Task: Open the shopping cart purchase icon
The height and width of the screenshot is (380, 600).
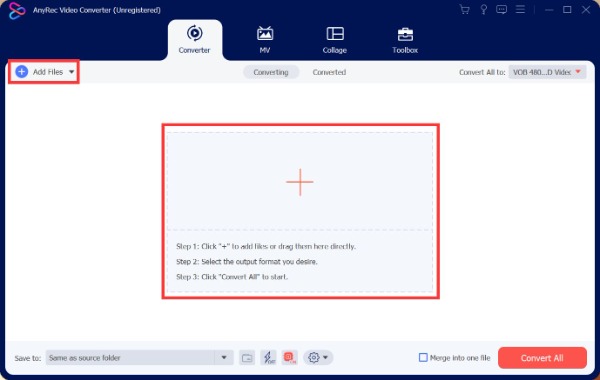Action: coord(465,10)
